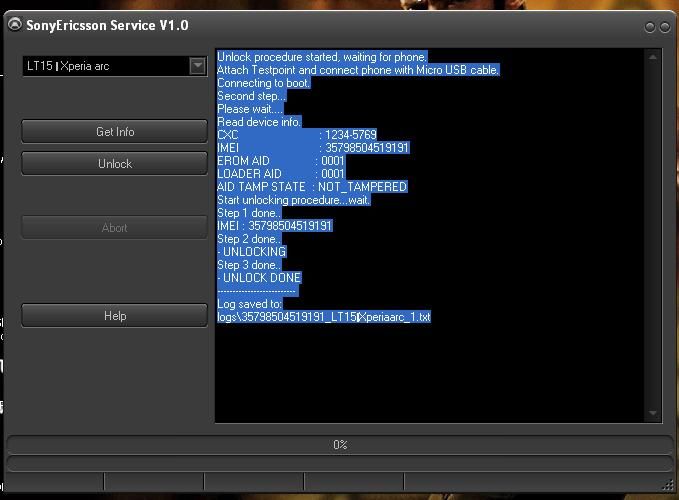
Task: Open the phone model dropdown arrow
Action: pos(197,66)
